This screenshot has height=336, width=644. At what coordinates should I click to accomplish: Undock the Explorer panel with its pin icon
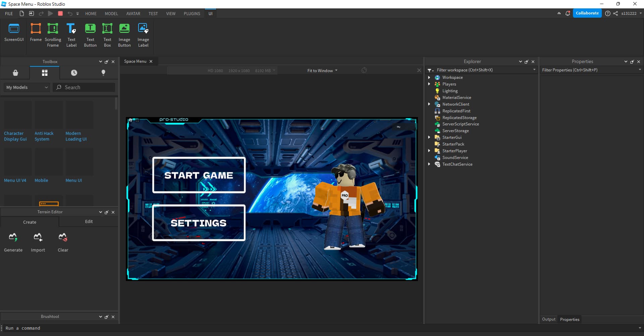click(x=526, y=61)
